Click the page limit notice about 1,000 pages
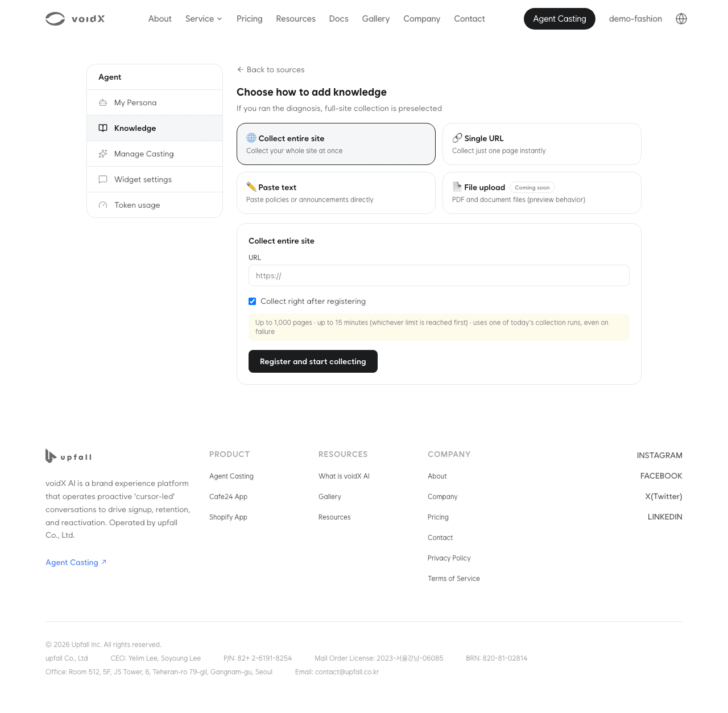The height and width of the screenshot is (713, 728). coord(439,327)
